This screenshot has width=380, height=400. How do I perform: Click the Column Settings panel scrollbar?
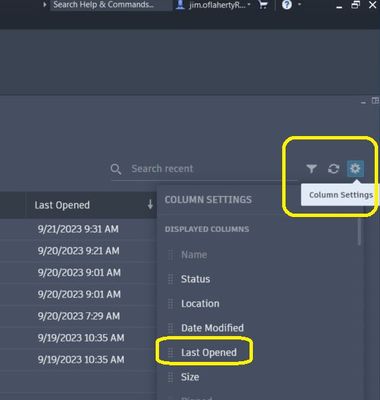[359, 232]
